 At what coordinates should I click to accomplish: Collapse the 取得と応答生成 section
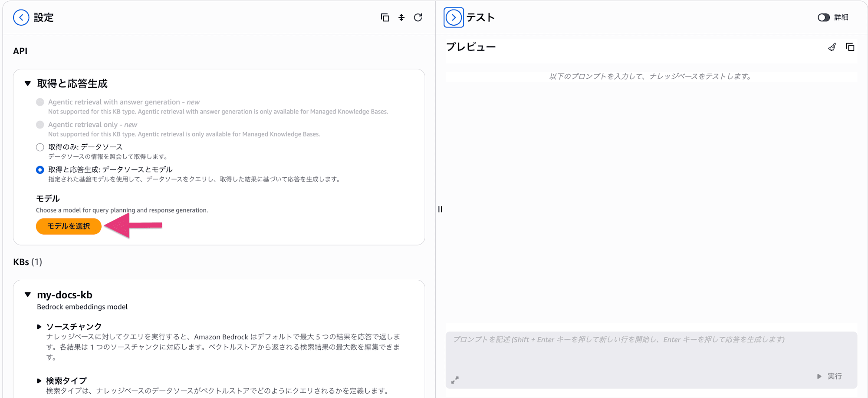point(28,83)
